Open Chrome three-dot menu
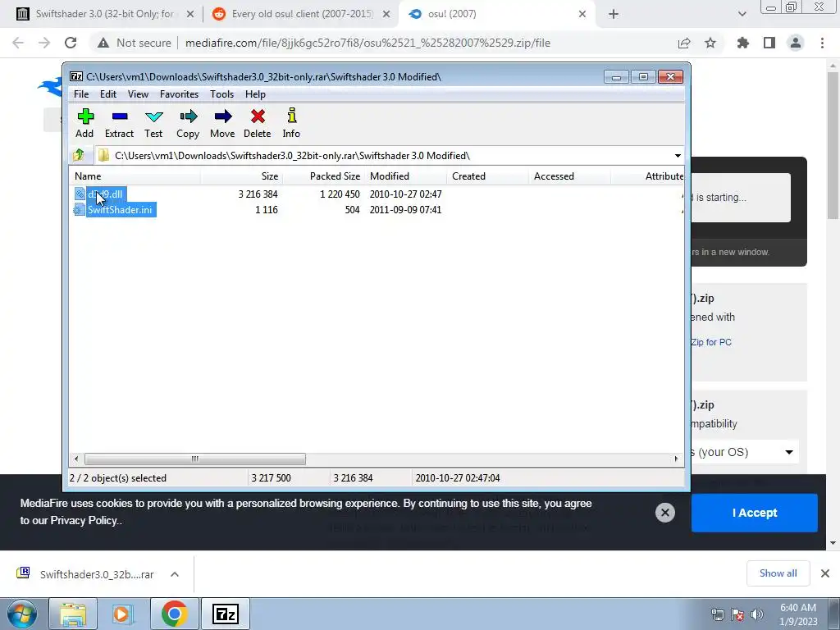This screenshot has height=630, width=840. pos(822,43)
